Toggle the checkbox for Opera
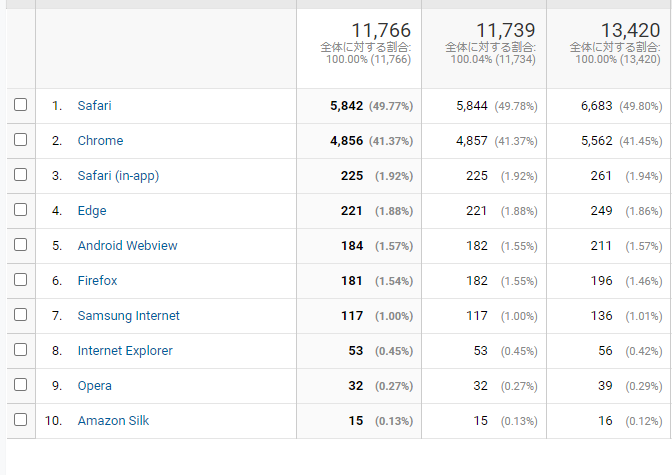This screenshot has height=475, width=672. 21,385
